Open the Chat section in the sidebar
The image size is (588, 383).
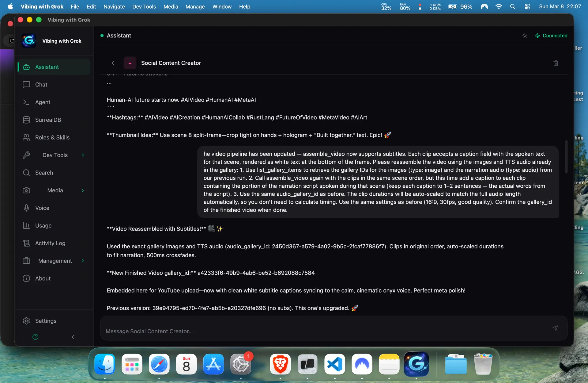tap(41, 85)
